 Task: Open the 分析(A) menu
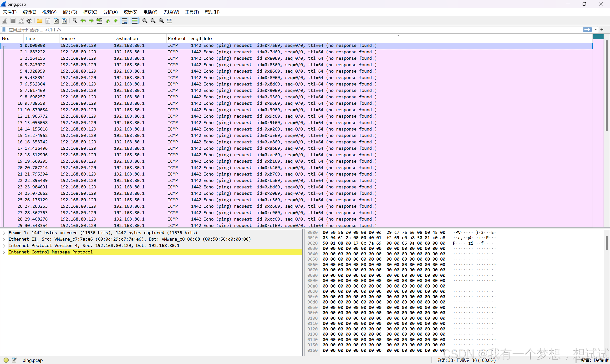pyautogui.click(x=110, y=12)
